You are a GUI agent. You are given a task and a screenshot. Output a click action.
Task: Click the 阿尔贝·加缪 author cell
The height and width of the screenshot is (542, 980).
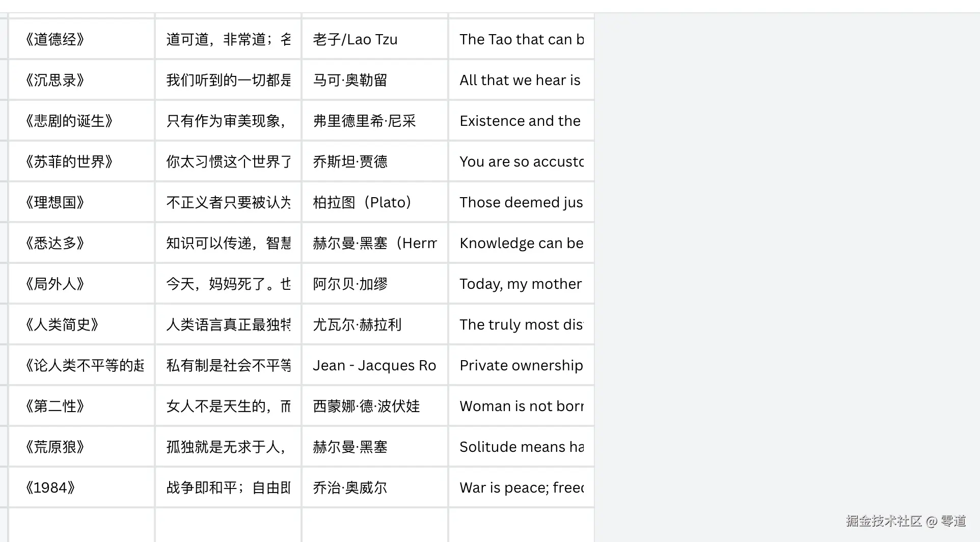[374, 284]
